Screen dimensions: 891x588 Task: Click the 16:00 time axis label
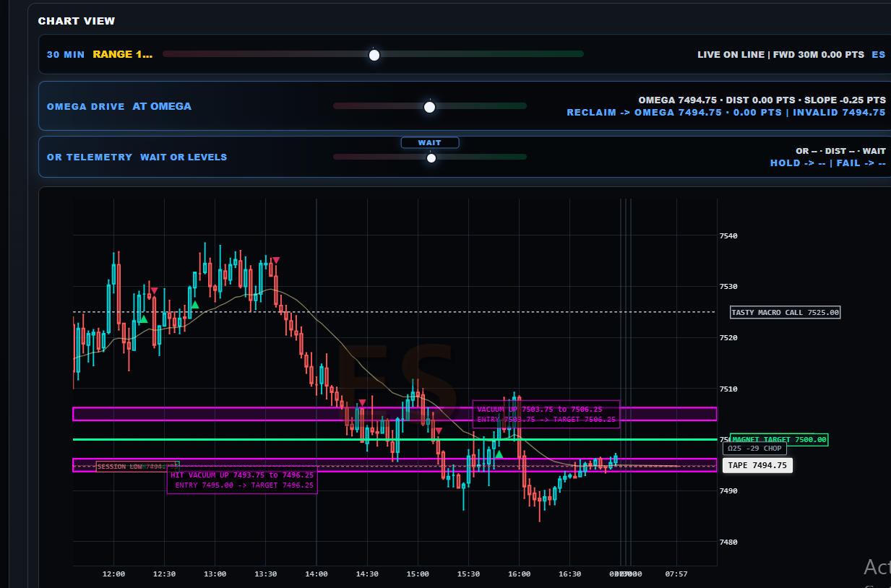point(519,574)
